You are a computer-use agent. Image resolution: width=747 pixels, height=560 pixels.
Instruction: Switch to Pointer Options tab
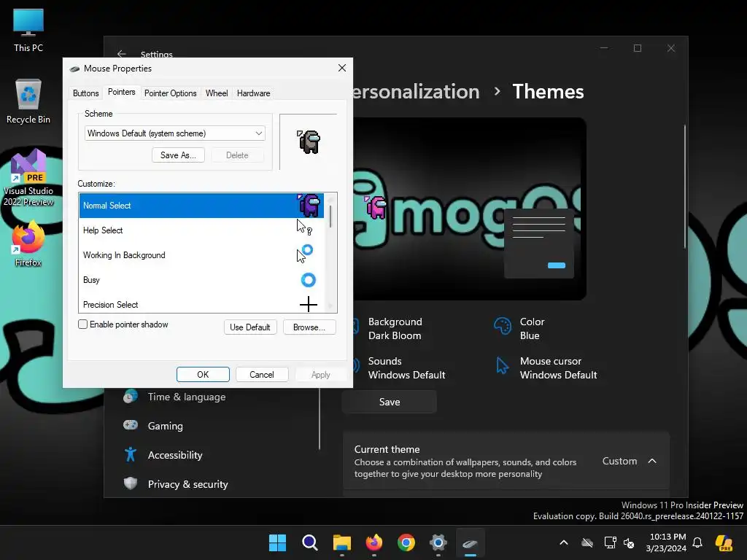[x=170, y=93]
